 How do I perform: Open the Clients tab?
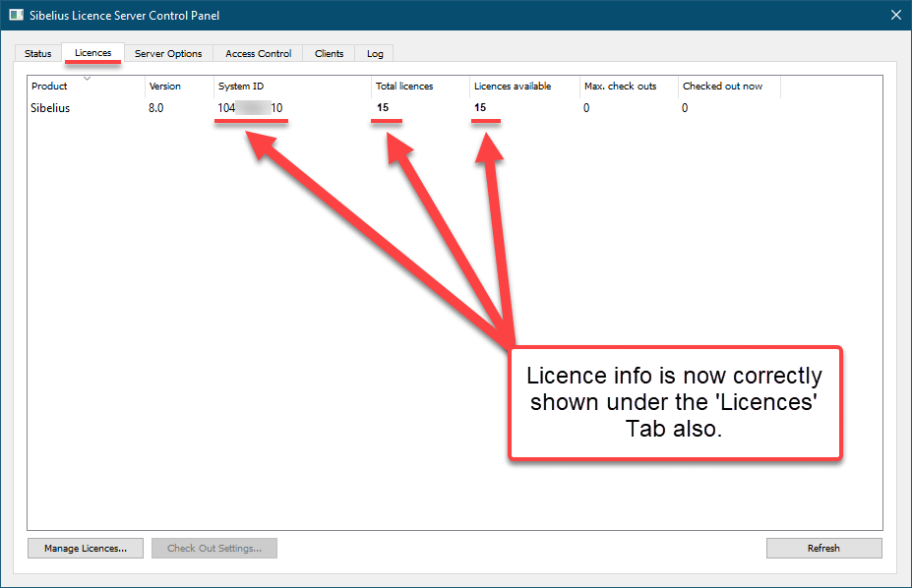point(329,53)
